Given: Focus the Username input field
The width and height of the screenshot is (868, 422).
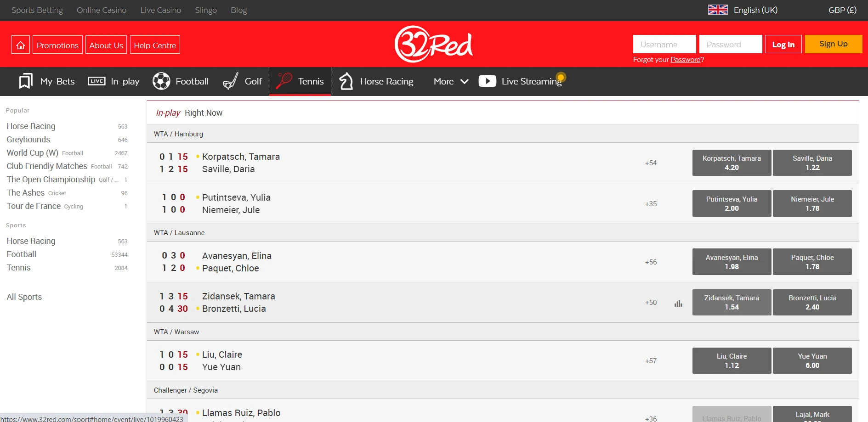Looking at the screenshot, I should click(x=664, y=44).
